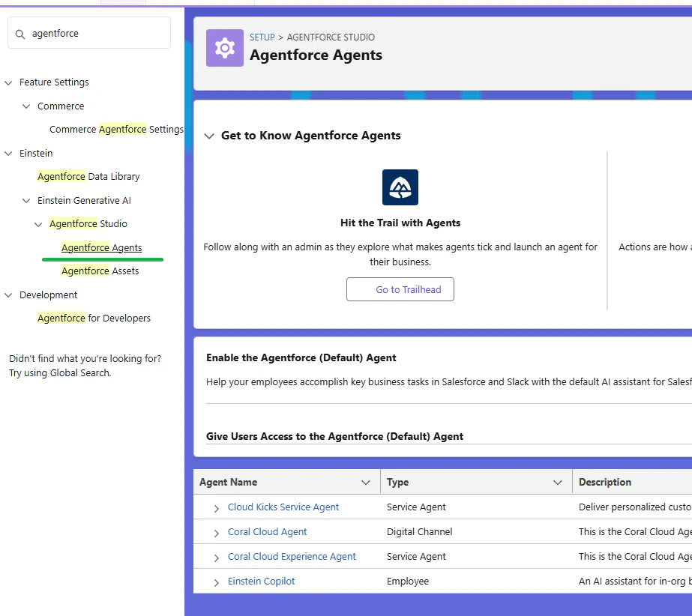Expand the Cloud Kicks Service Agent row
Screen dimensions: 692x616
(216, 508)
